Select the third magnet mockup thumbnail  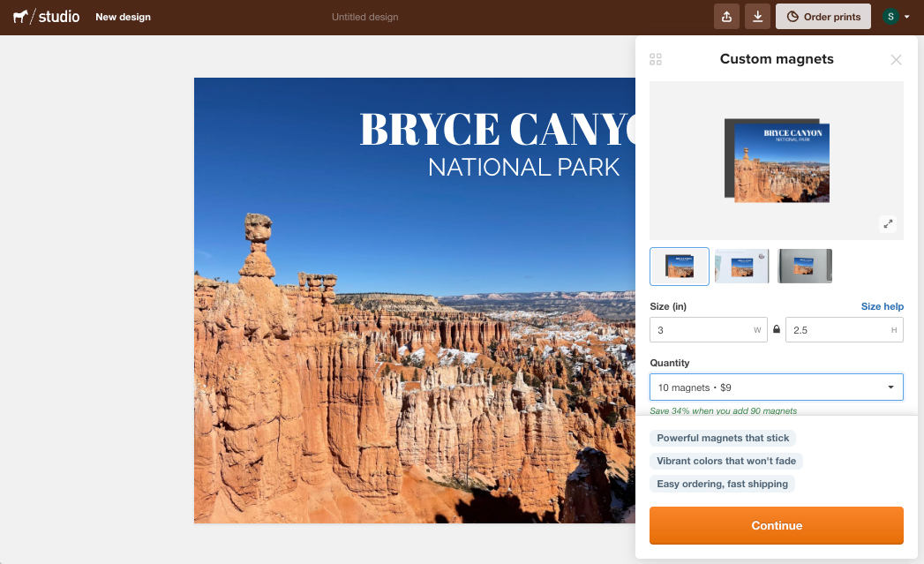pyautogui.click(x=804, y=267)
